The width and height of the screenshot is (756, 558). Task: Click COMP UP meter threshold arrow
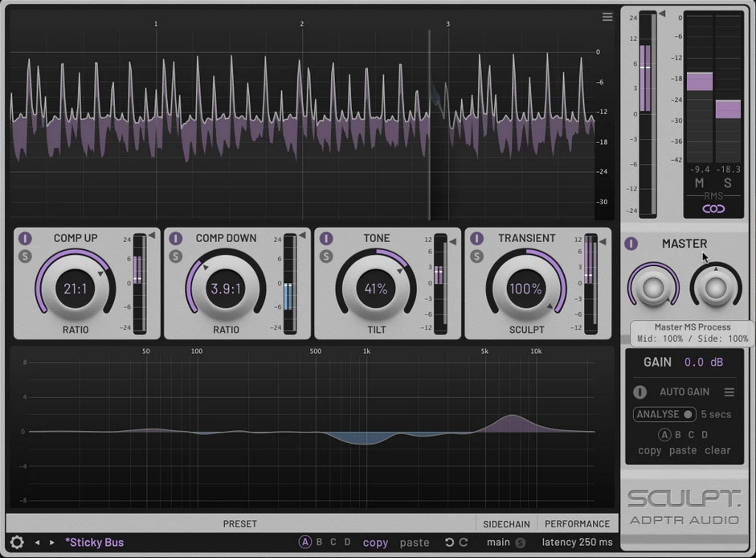[152, 236]
